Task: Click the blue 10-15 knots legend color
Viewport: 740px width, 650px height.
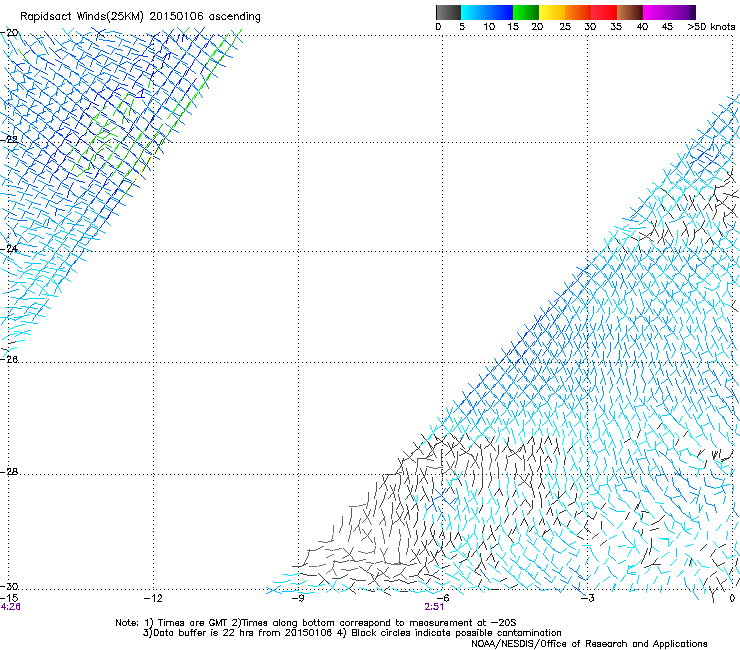Action: [500, 12]
